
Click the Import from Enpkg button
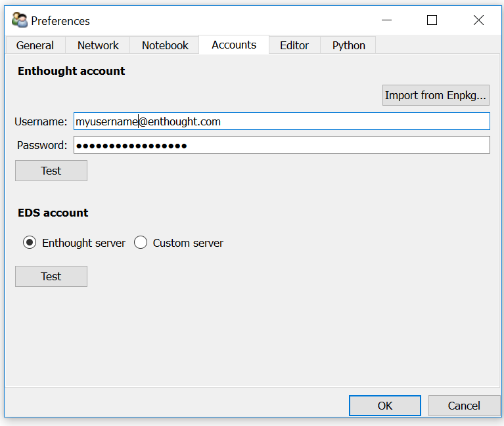pos(436,95)
